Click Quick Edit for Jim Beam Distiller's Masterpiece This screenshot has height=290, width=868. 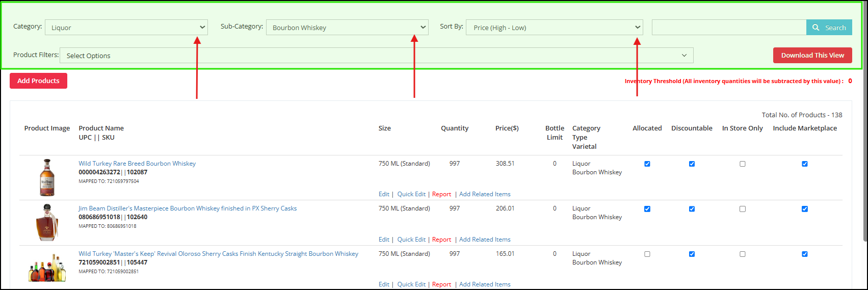coord(411,240)
